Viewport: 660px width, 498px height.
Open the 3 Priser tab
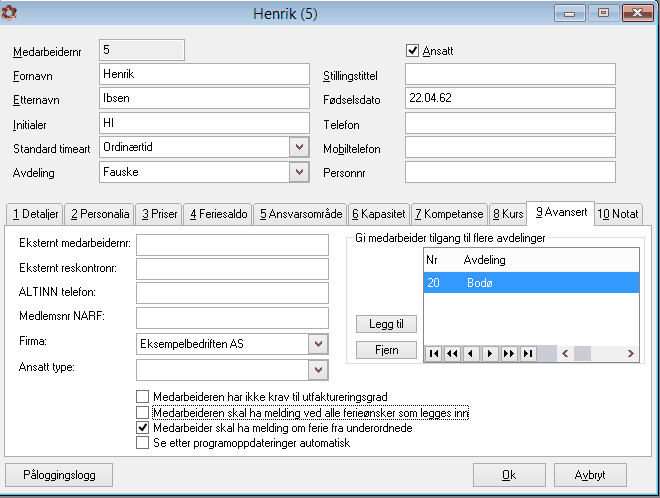pos(159,214)
